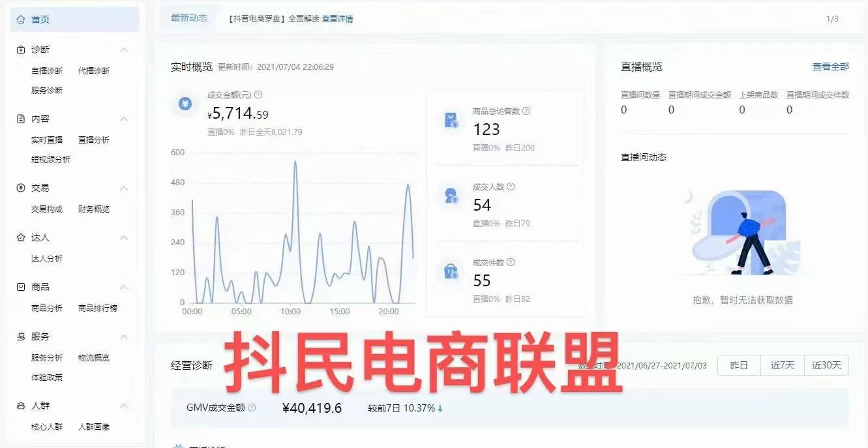Collapse the 商品 sidebar section
The width and height of the screenshot is (868, 448).
[124, 287]
